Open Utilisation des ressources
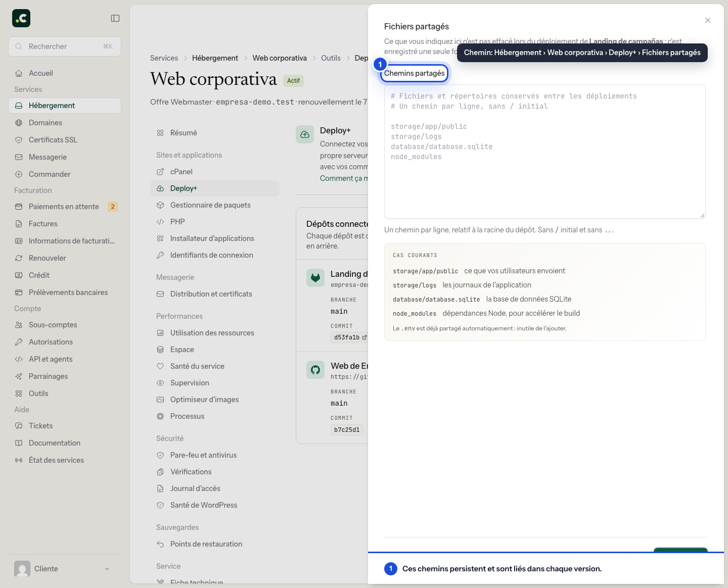The height and width of the screenshot is (588, 728). (215, 333)
